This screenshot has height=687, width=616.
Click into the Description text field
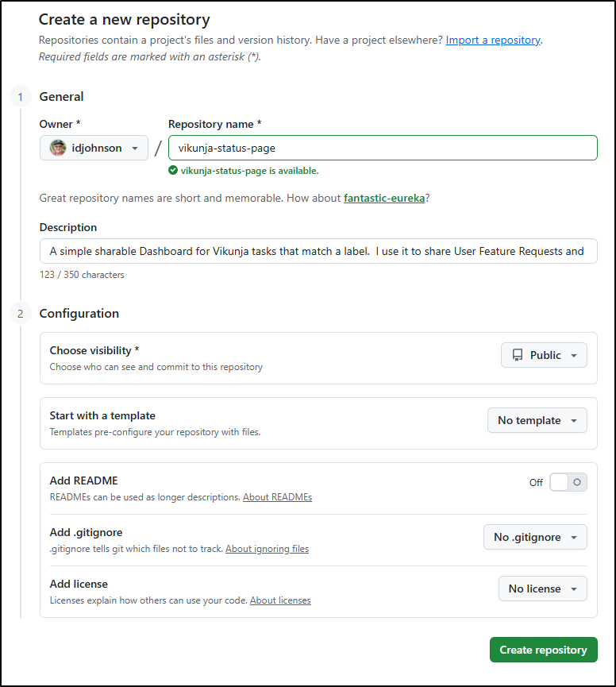(x=318, y=251)
